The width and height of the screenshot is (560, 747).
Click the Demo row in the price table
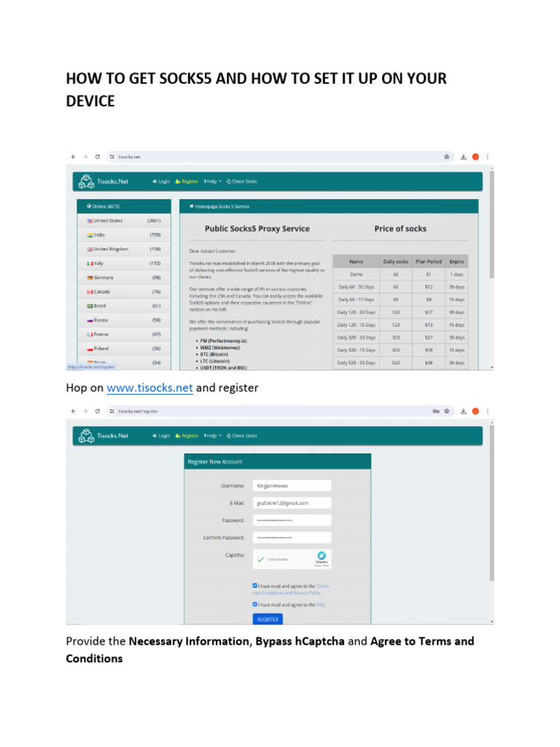coord(400,274)
